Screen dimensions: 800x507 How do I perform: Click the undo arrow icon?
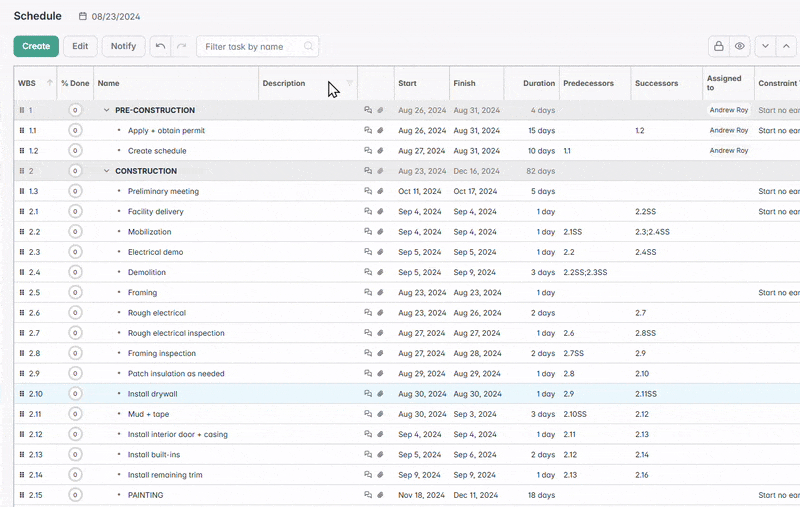click(161, 46)
